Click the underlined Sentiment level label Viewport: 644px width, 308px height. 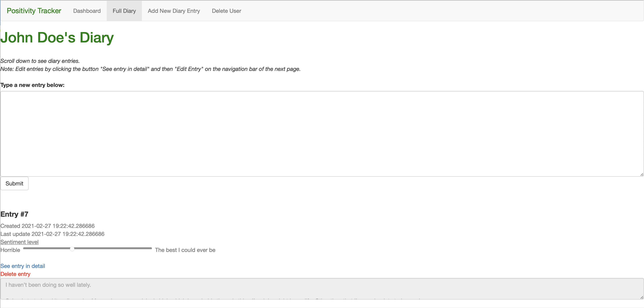pyautogui.click(x=20, y=242)
